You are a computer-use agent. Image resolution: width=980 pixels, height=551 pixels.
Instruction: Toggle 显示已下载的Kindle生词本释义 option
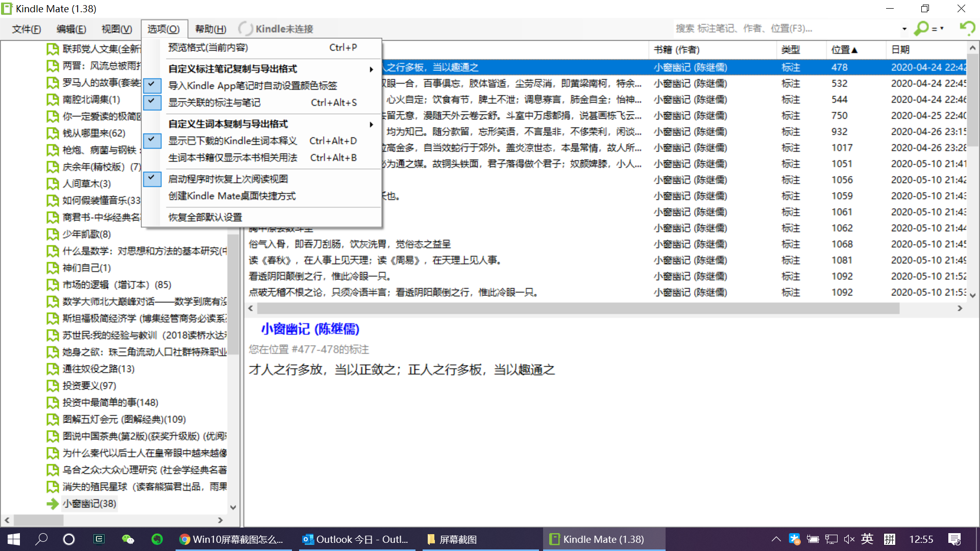[152, 141]
